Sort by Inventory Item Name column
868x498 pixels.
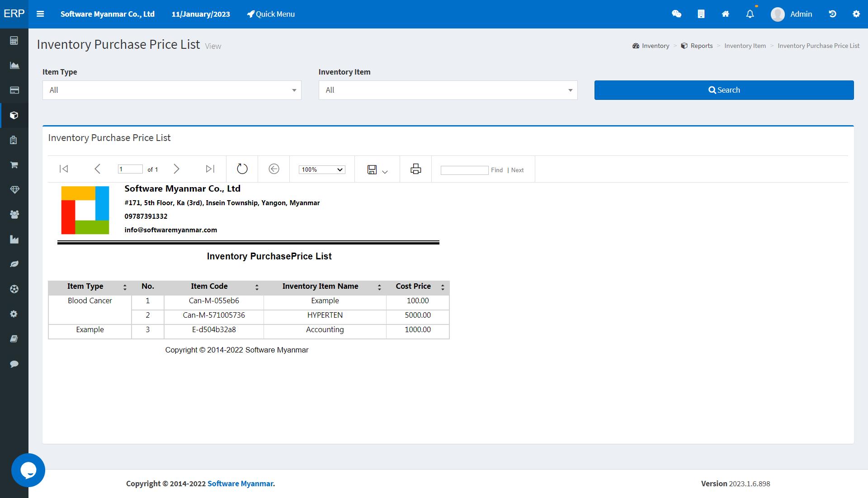coord(379,287)
